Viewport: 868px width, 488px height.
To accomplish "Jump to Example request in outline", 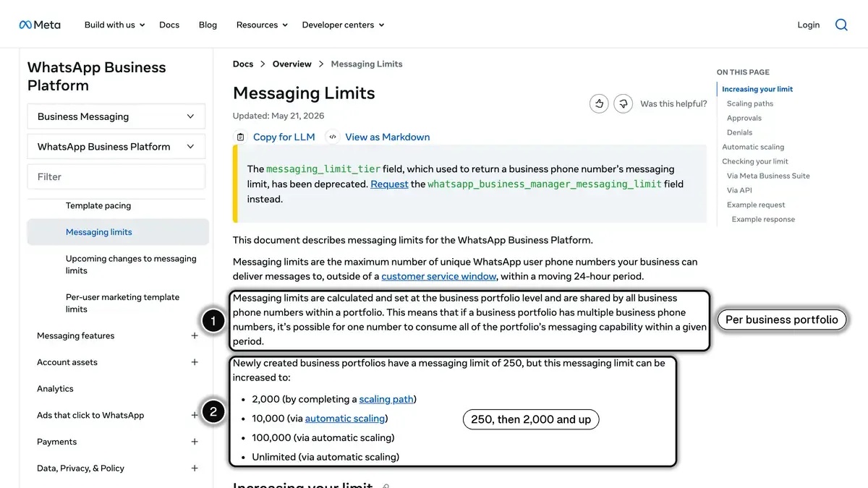I will click(756, 205).
